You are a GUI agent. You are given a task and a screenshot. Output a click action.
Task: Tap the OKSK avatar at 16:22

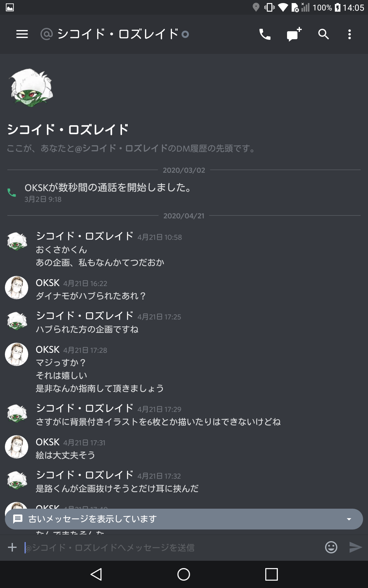click(x=17, y=288)
